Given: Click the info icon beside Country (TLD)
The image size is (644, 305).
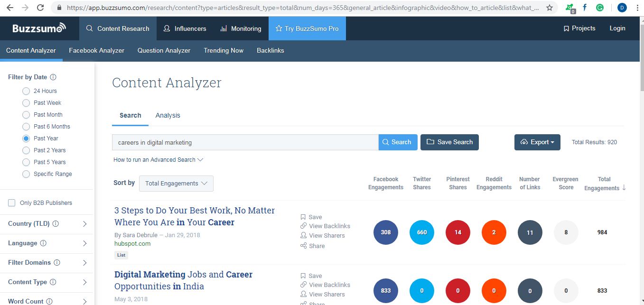Looking at the screenshot, I should coord(56,223).
